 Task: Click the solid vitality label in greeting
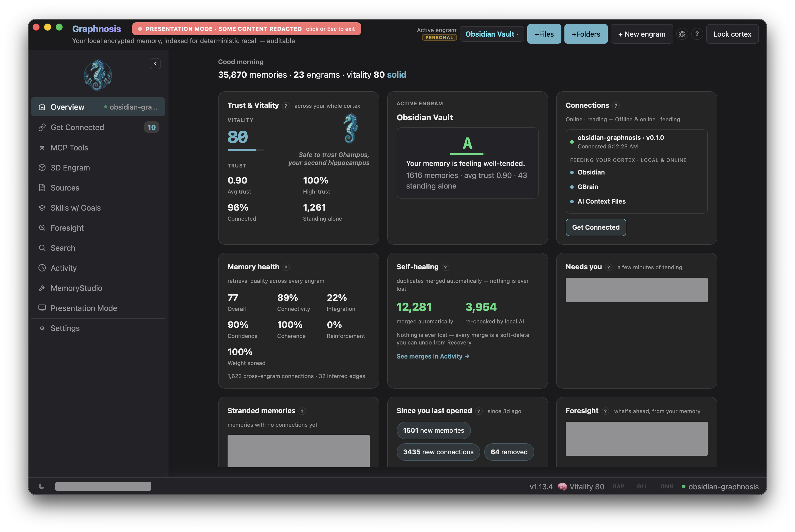(396, 75)
